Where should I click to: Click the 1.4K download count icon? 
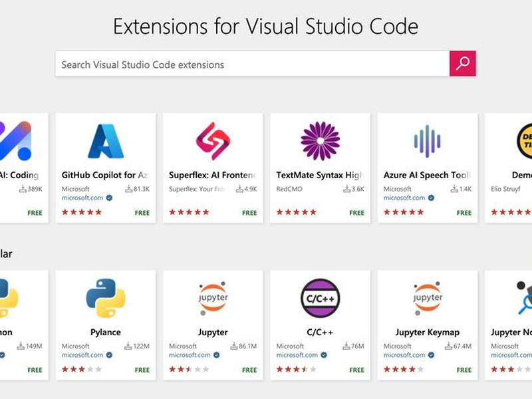(454, 189)
